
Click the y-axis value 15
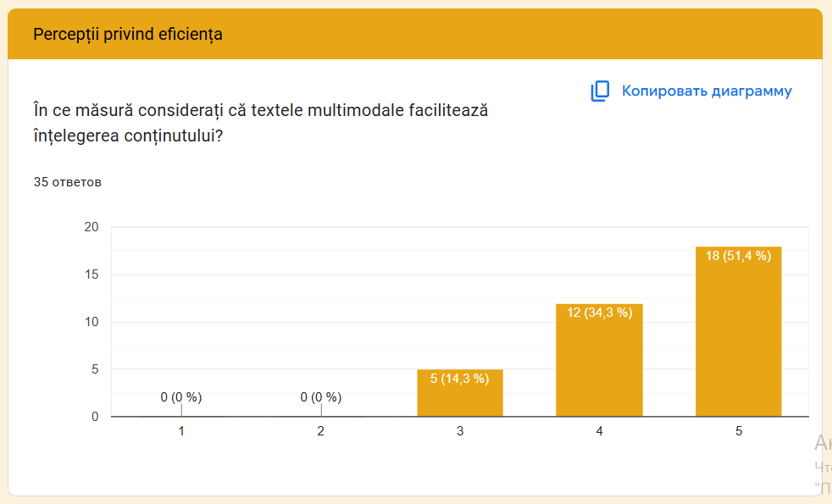92,274
